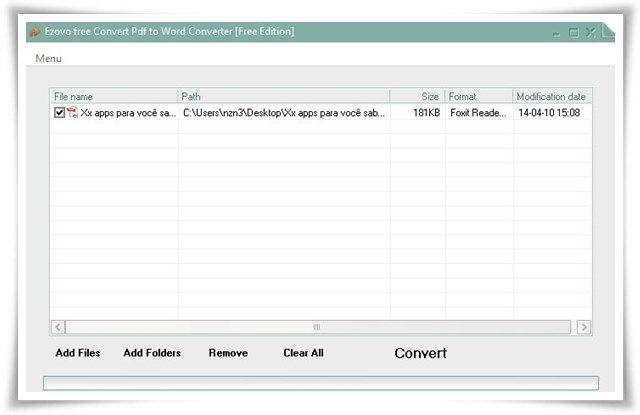This screenshot has width=640, height=415.
Task: Click the horizontal scrollbar thumb
Action: coord(318,327)
